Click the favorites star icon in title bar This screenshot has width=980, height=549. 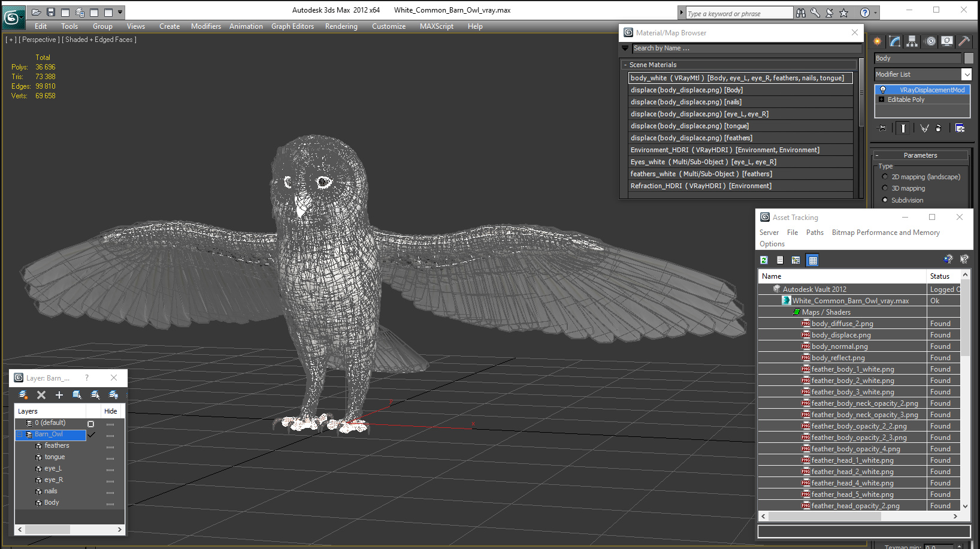[844, 13]
